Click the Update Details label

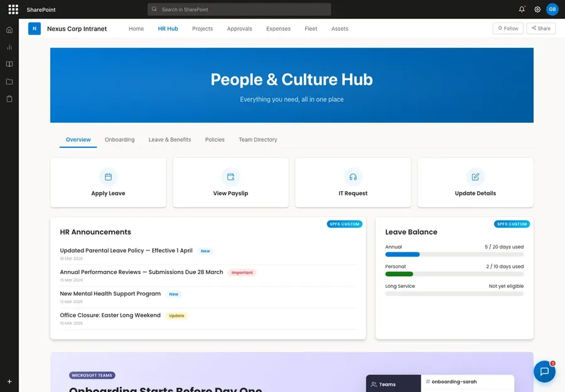tap(475, 193)
